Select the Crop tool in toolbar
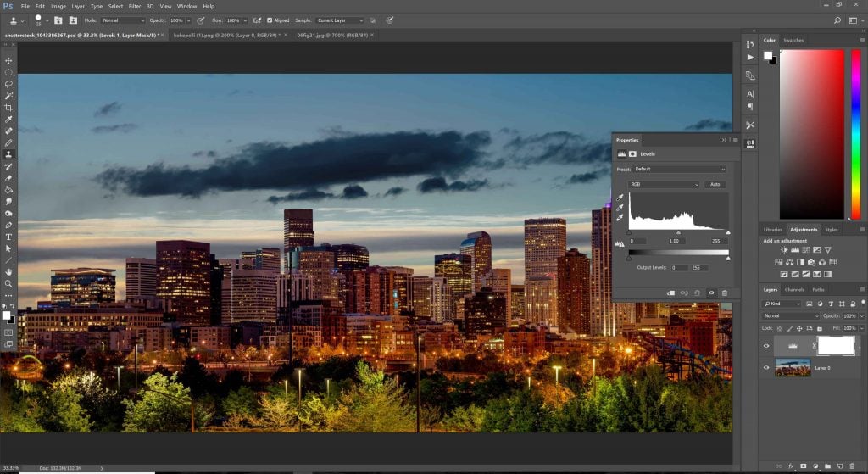The image size is (868, 474). tap(9, 109)
